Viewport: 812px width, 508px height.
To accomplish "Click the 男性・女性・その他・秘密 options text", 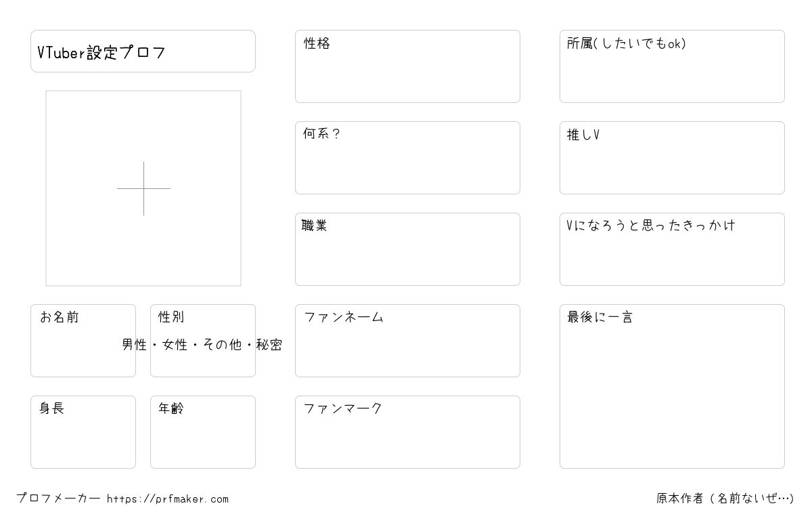I will coord(202,345).
